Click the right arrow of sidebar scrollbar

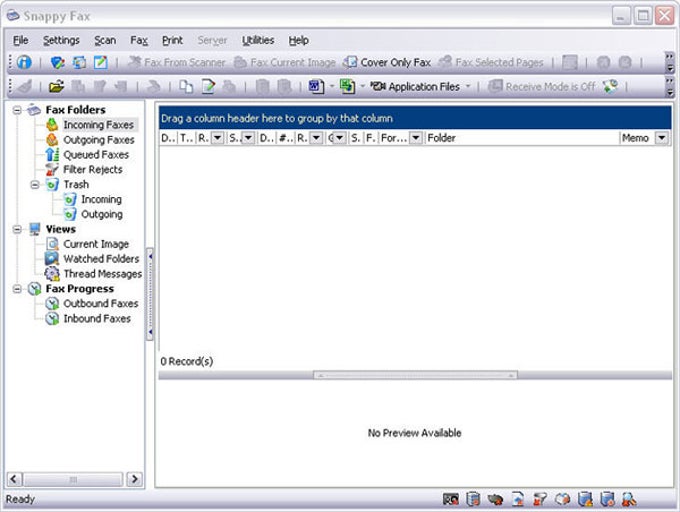tap(134, 479)
